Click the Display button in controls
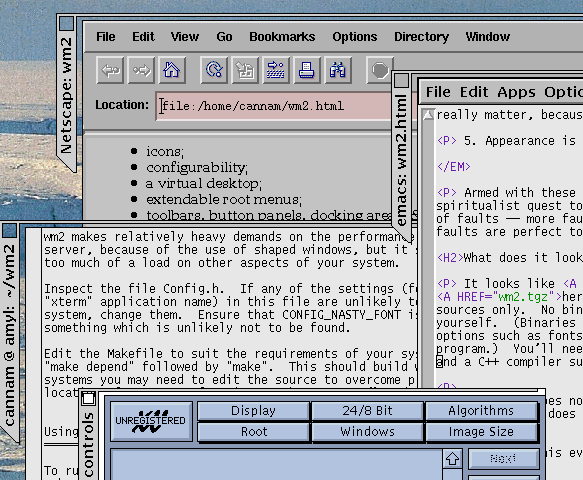This screenshot has height=480, width=583. click(253, 411)
